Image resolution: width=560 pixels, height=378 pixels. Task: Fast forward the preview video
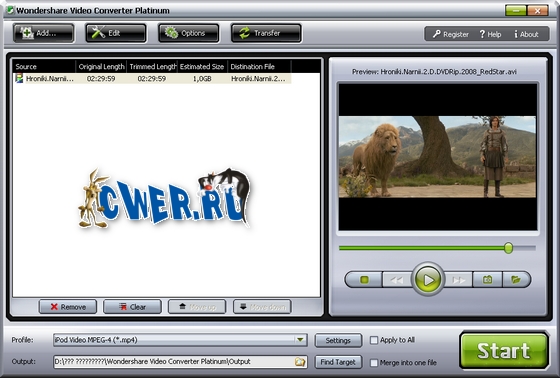click(x=459, y=280)
